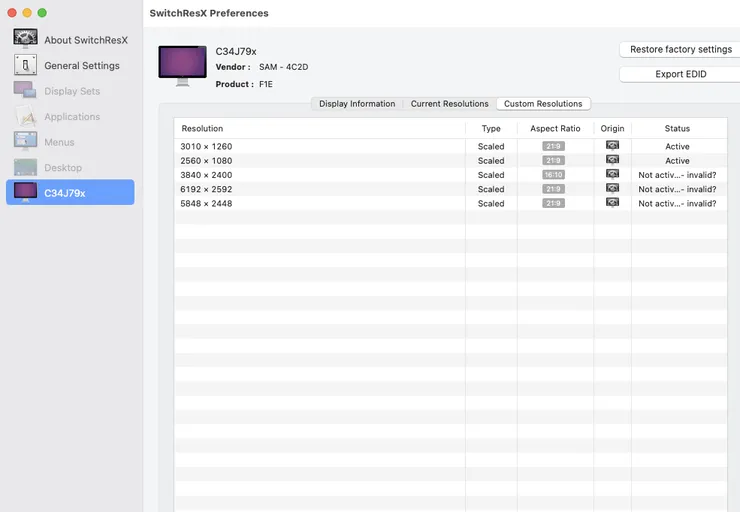Select the 2560 × 1080 resolution row
The image size is (740, 512).
[451, 160]
